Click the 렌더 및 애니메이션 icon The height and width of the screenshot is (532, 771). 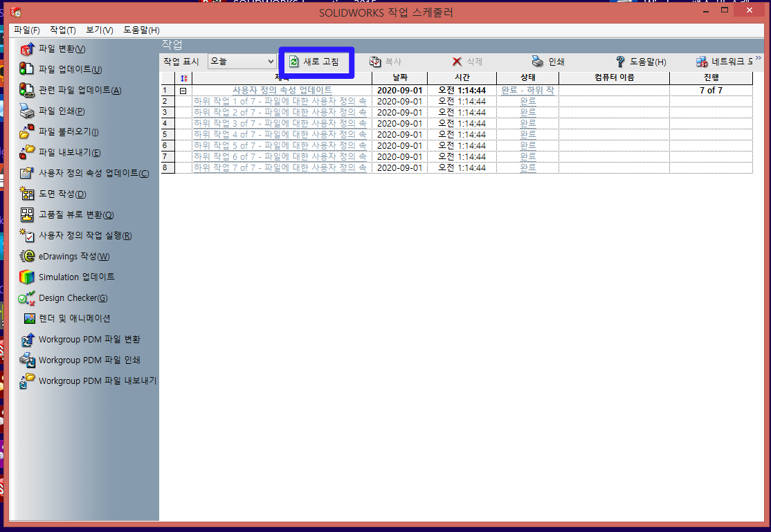point(30,319)
